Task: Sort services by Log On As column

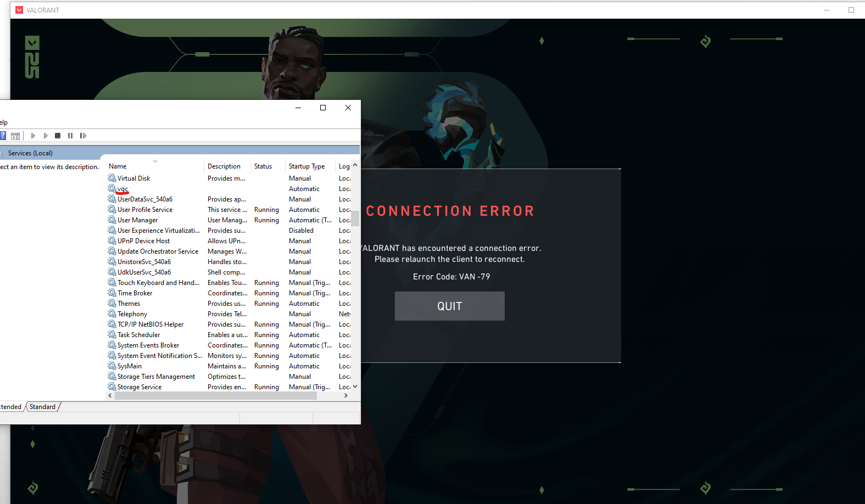Action: [344, 166]
